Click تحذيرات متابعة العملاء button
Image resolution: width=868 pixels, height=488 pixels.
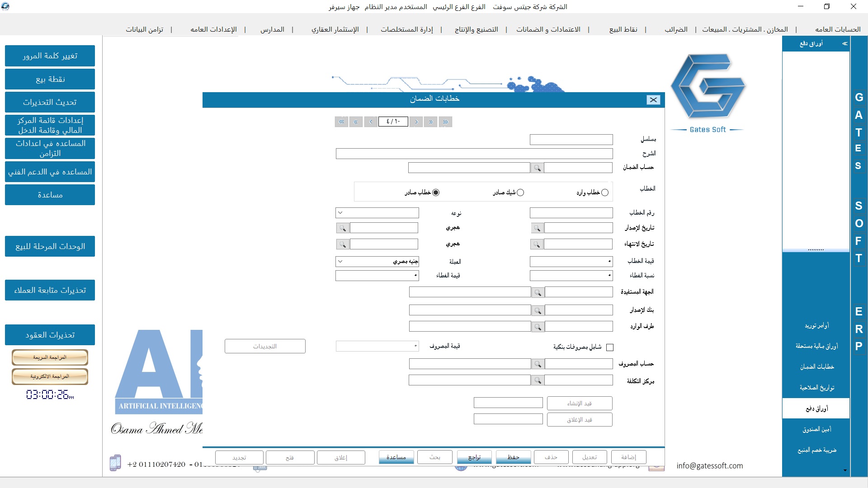tap(50, 290)
